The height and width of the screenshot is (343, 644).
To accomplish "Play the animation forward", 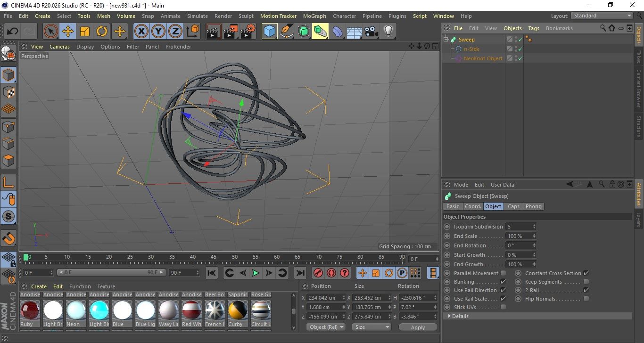I will click(x=256, y=273).
